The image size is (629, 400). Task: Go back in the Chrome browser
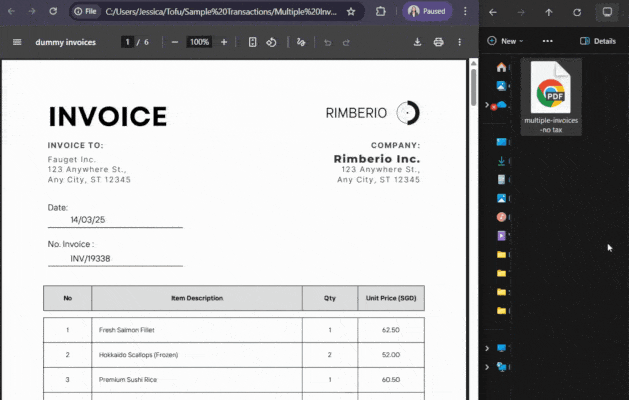click(11, 11)
